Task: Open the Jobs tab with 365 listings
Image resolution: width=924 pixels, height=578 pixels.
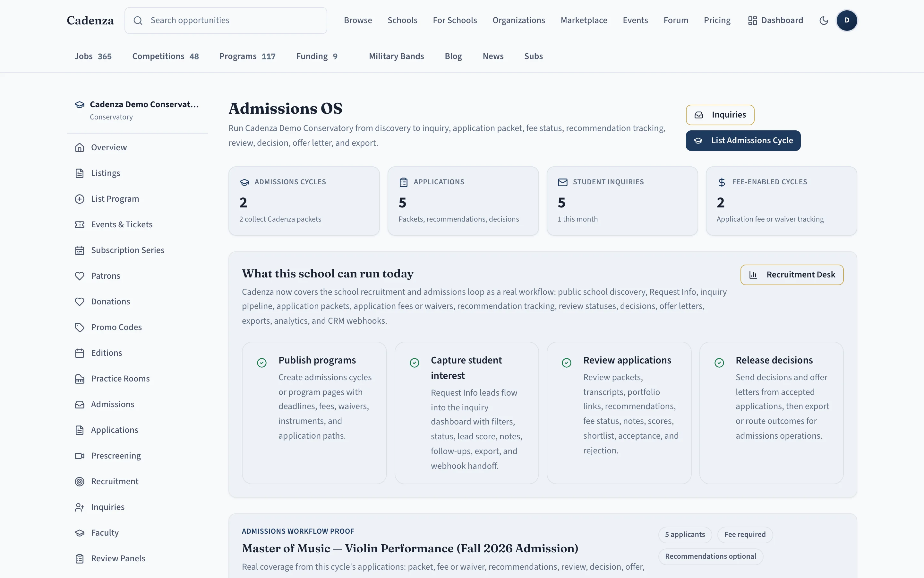Action: 93,56
